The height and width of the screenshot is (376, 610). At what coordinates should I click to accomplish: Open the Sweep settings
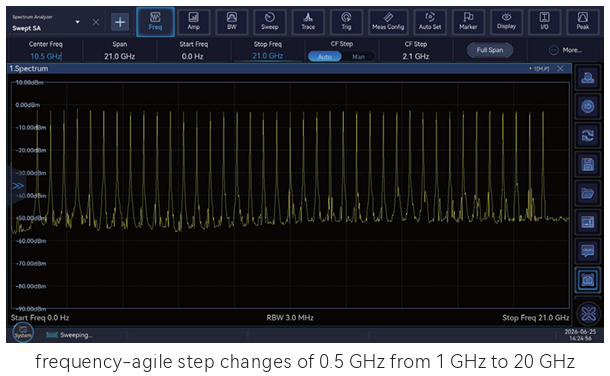coord(270,22)
